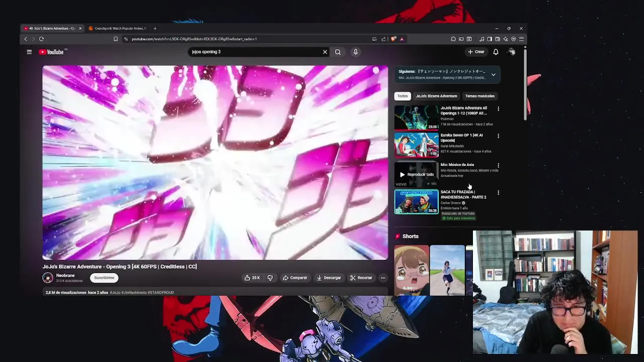Click the browser back arrow
The height and width of the screenshot is (362, 644).
[26, 39]
